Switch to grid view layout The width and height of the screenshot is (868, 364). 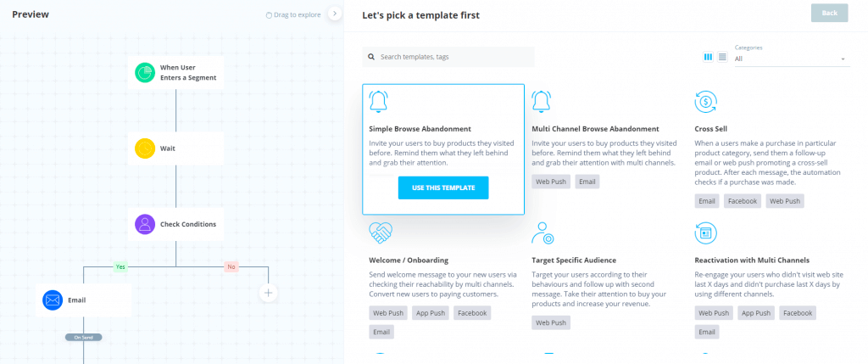709,57
